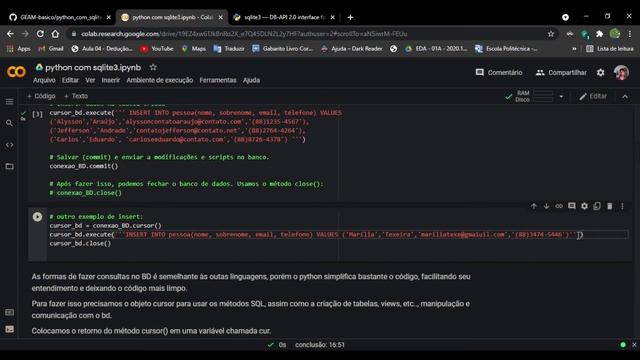Image resolution: width=640 pixels, height=360 pixels.
Task: Open the table of contents sidebar icon
Action: coord(9,101)
